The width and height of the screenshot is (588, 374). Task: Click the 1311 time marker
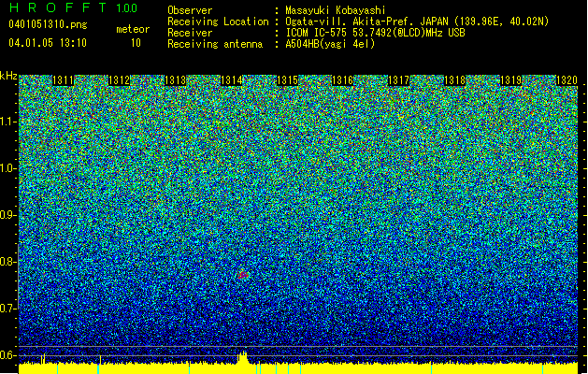click(x=63, y=80)
